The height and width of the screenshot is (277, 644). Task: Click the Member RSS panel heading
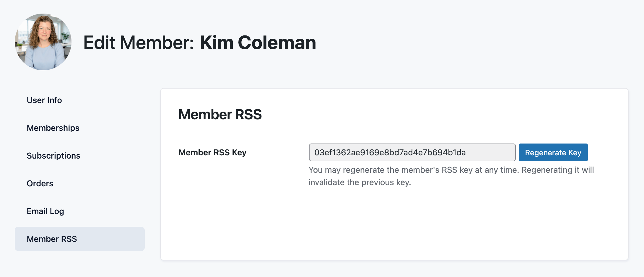click(220, 114)
